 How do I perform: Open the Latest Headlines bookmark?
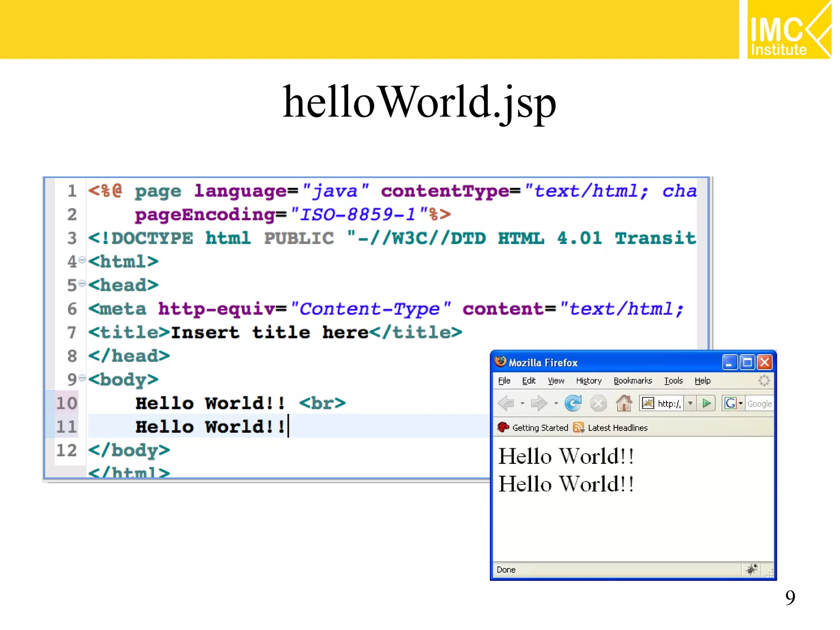point(617,428)
